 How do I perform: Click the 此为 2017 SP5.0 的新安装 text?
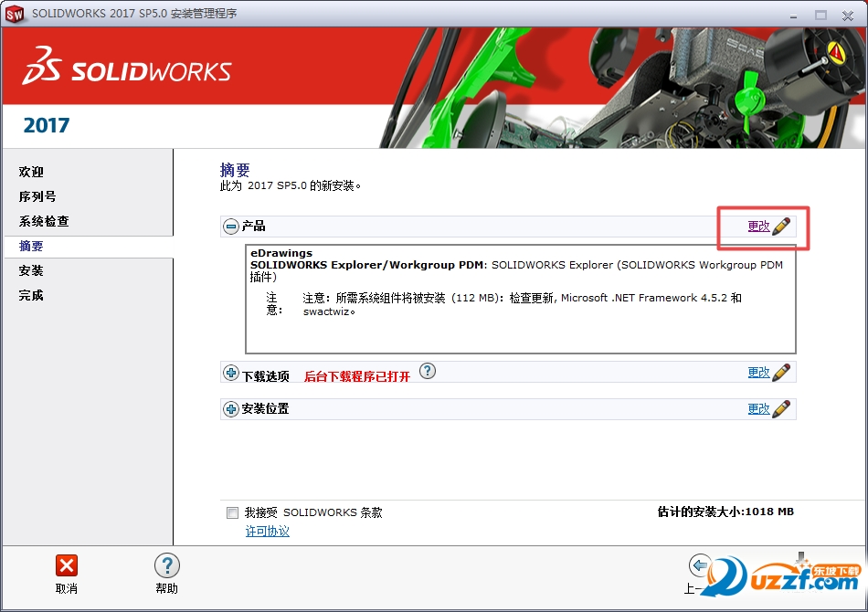click(290, 185)
